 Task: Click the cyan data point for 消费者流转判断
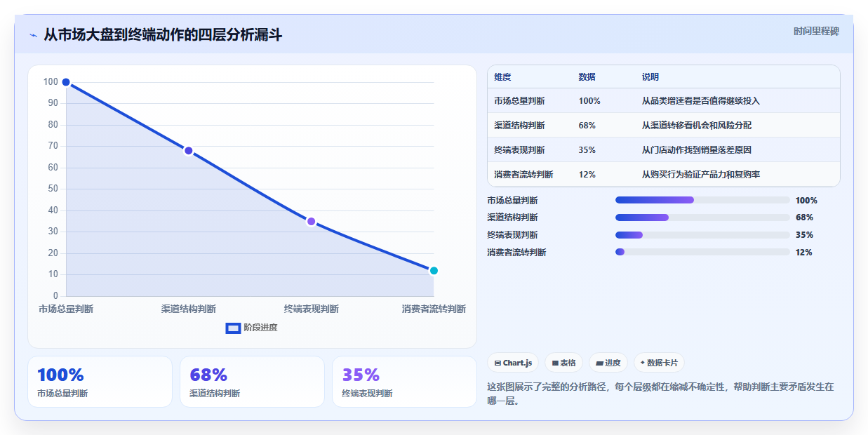434,271
